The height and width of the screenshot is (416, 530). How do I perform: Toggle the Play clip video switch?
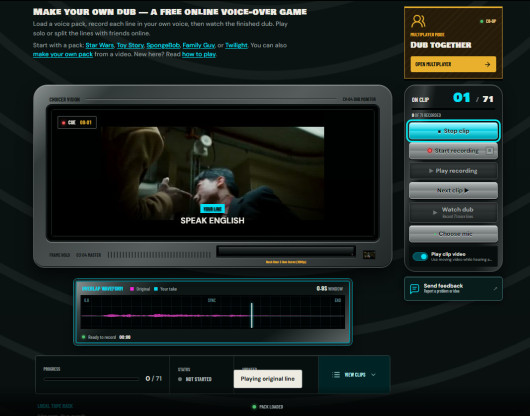coord(420,256)
